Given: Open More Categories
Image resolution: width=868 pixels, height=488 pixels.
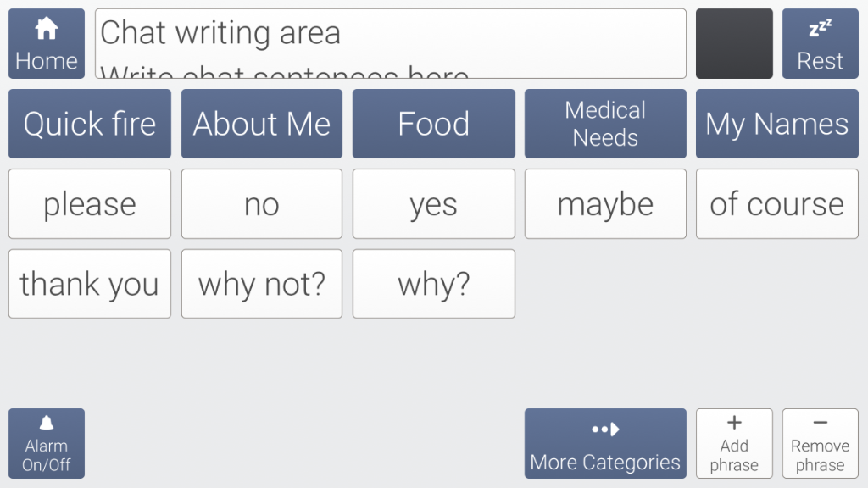Looking at the screenshot, I should pos(605,443).
